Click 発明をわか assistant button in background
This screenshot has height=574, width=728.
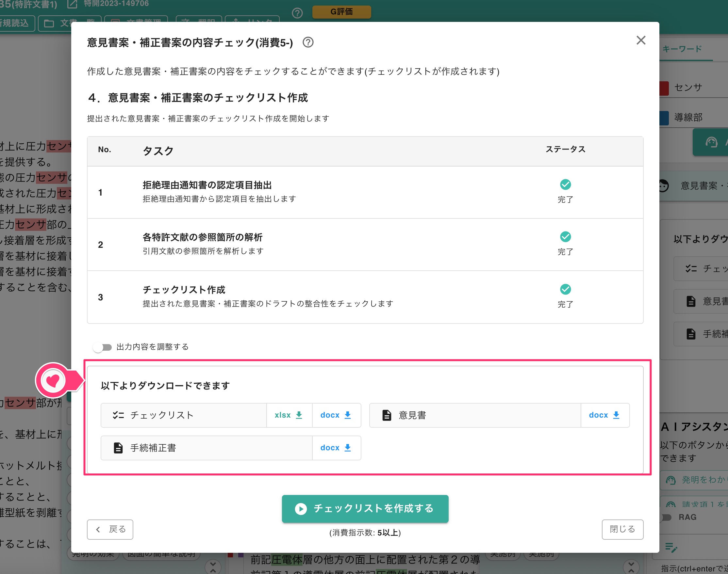coord(694,480)
